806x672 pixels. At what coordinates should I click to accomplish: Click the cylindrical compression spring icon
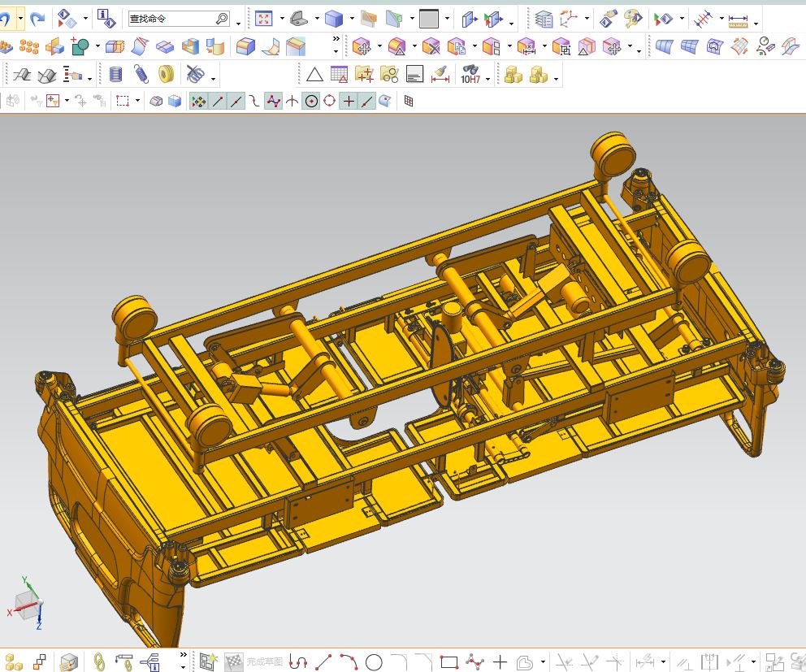pyautogui.click(x=116, y=75)
